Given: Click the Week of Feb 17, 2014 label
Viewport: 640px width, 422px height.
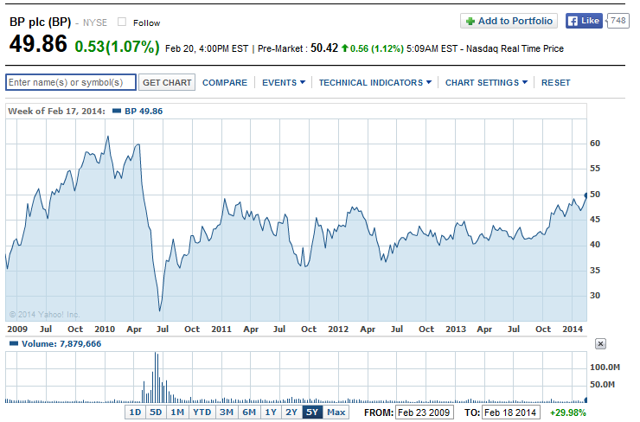Looking at the screenshot, I should 56,111.
